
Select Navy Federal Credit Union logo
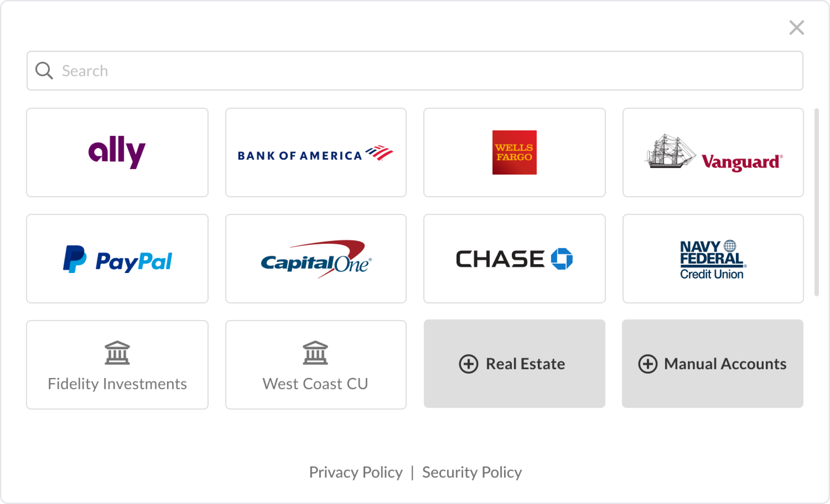713,259
